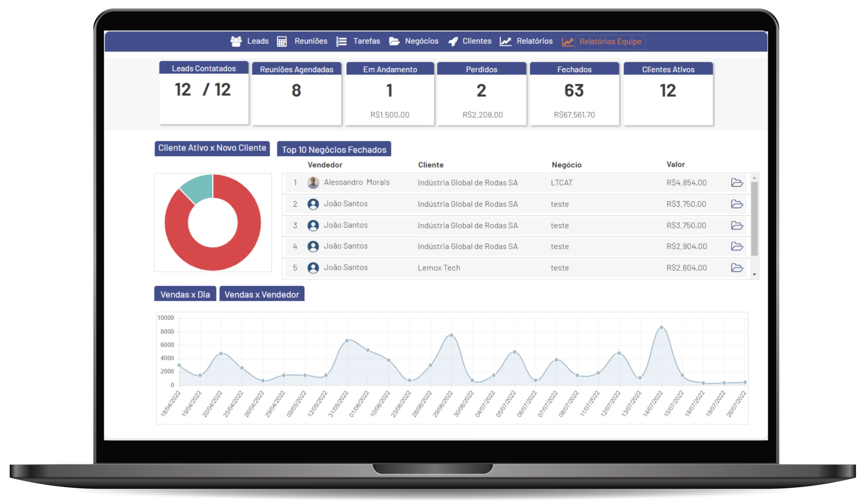This screenshot has width=868, height=503.
Task: Toggle Top 10 Negócios Fechados panel
Action: (x=335, y=149)
